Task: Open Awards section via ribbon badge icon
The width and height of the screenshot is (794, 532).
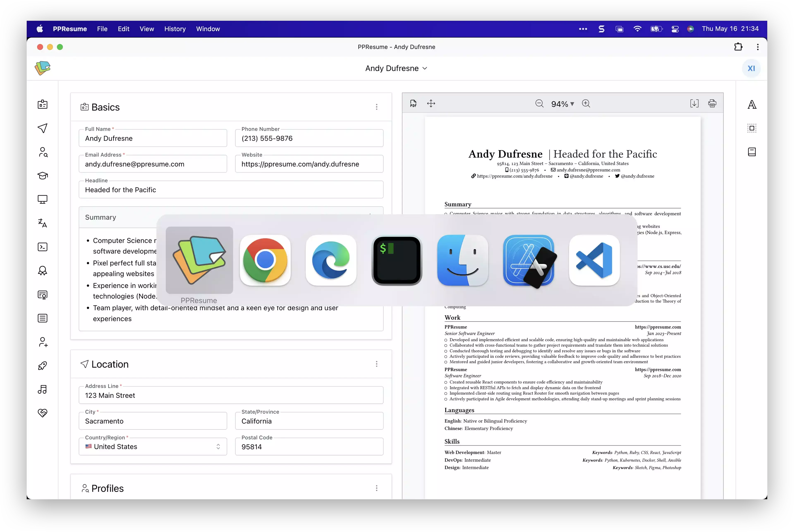Action: tap(42, 270)
